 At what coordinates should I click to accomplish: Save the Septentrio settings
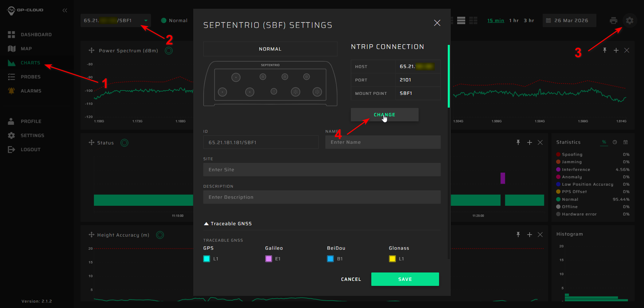pos(405,279)
